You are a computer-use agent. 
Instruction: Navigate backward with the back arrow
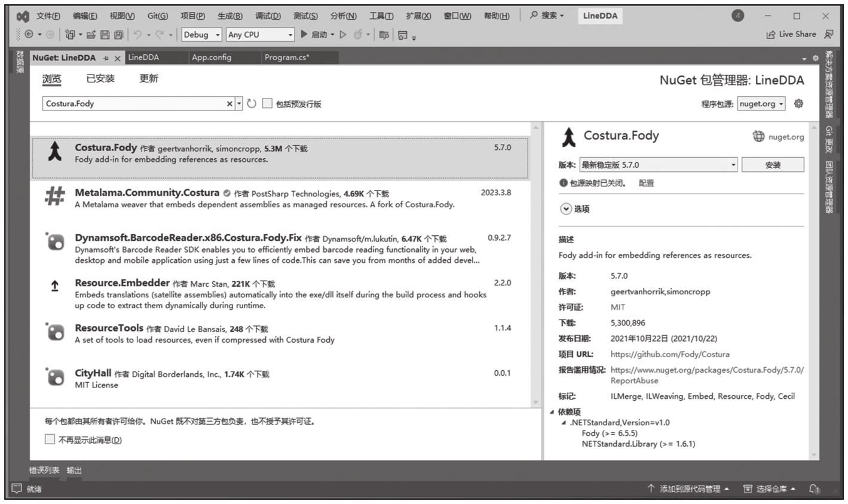click(x=28, y=35)
